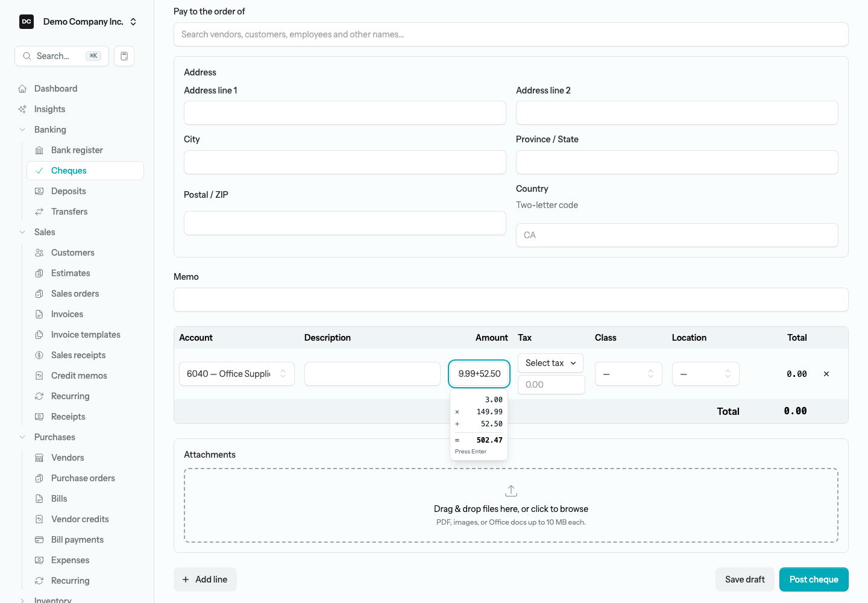The image size is (868, 603).
Task: Click the Transfers arrows icon
Action: tap(39, 212)
